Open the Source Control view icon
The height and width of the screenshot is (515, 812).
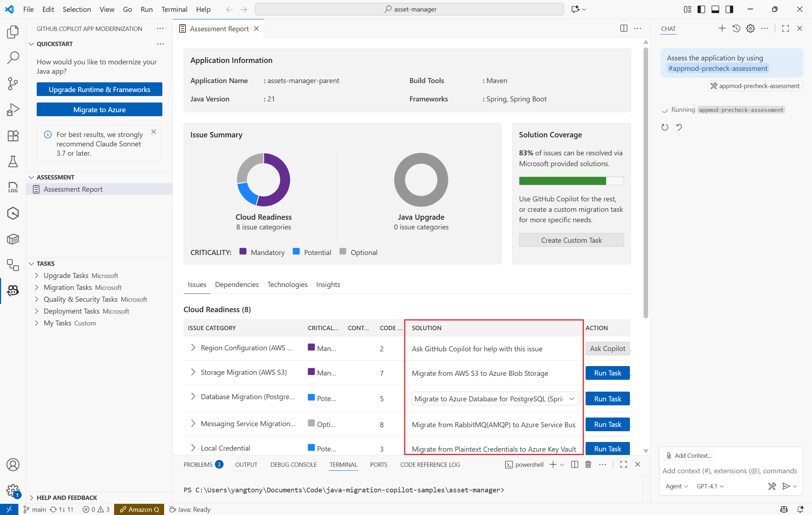point(13,83)
